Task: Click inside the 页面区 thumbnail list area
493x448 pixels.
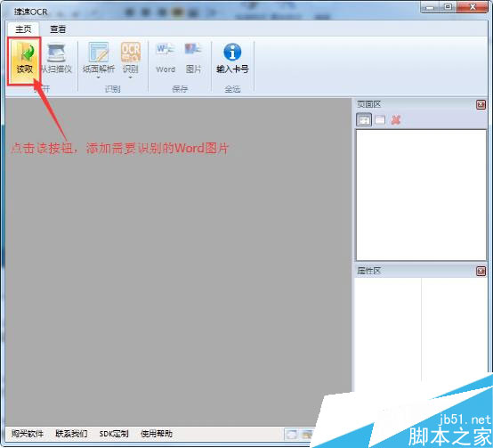Action: click(x=421, y=195)
